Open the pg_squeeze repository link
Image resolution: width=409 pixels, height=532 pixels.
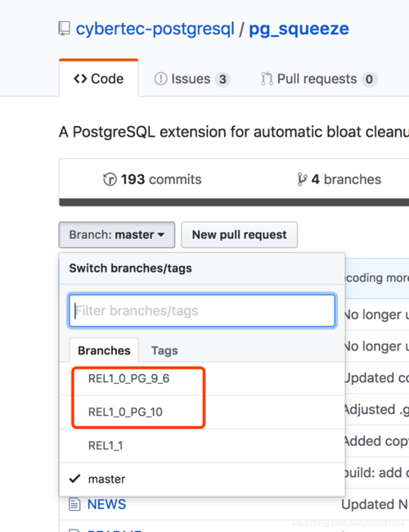click(299, 29)
